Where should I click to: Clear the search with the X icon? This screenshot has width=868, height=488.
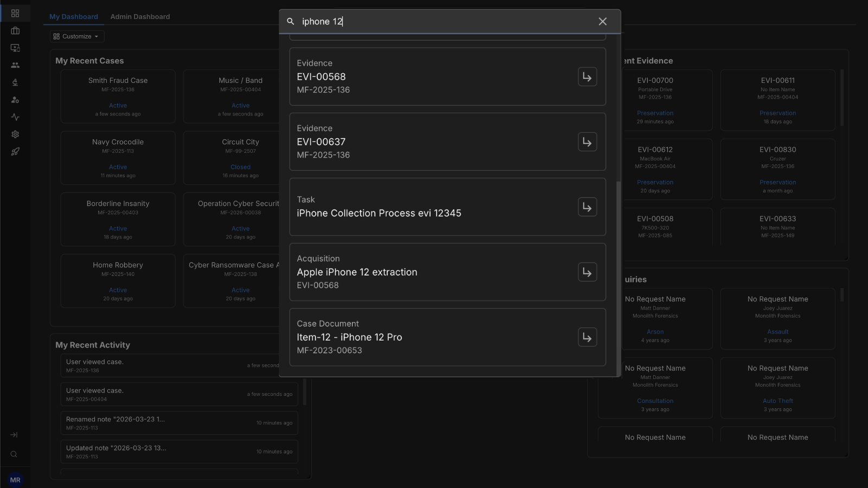[603, 22]
